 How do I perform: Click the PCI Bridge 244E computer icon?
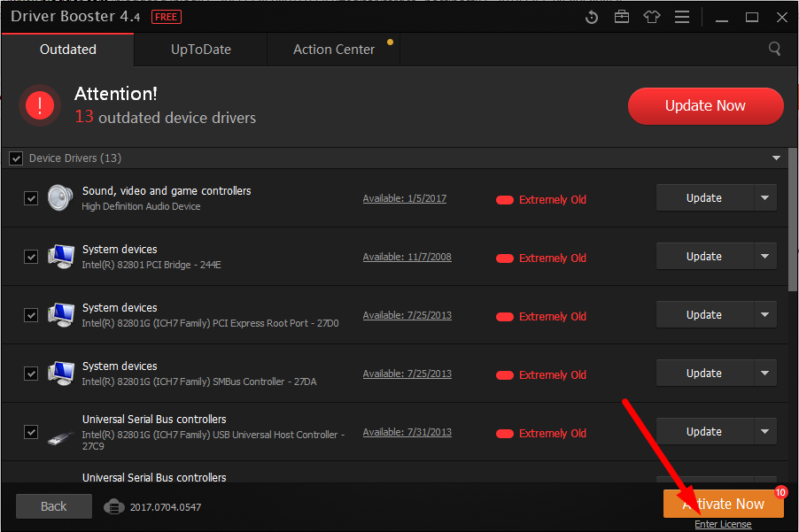pos(60,256)
